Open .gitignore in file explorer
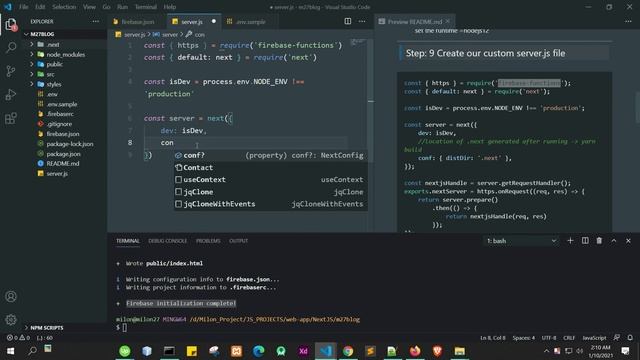The height and width of the screenshot is (360, 640). (59, 124)
